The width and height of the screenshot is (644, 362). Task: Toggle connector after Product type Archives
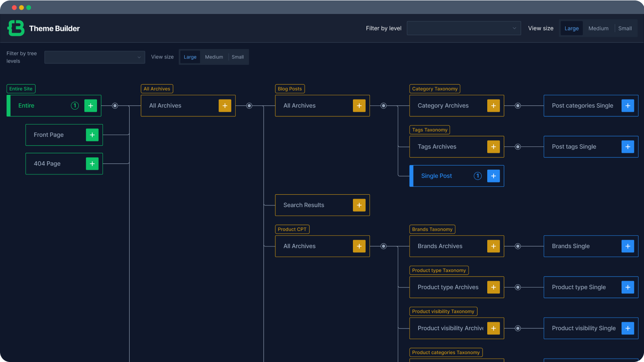[518, 287]
